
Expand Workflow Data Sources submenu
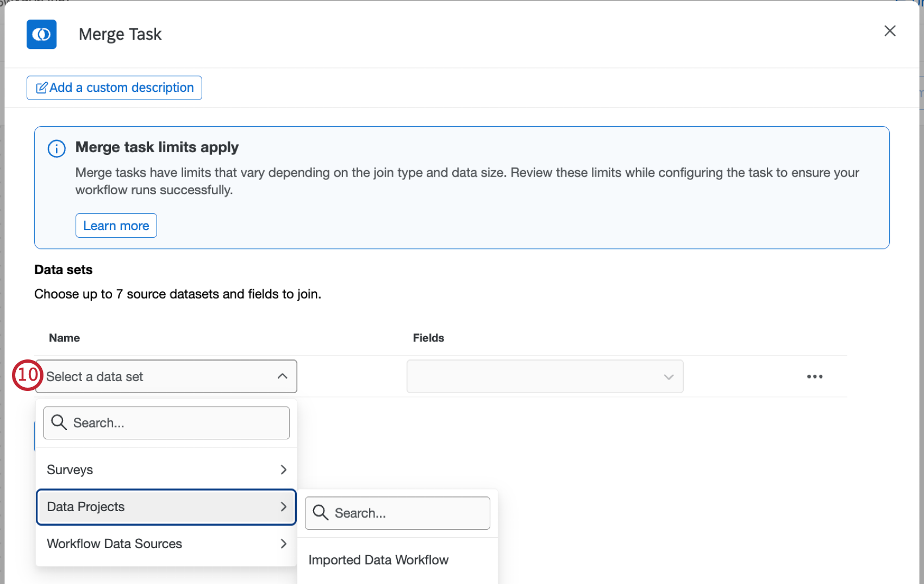pyautogui.click(x=166, y=544)
